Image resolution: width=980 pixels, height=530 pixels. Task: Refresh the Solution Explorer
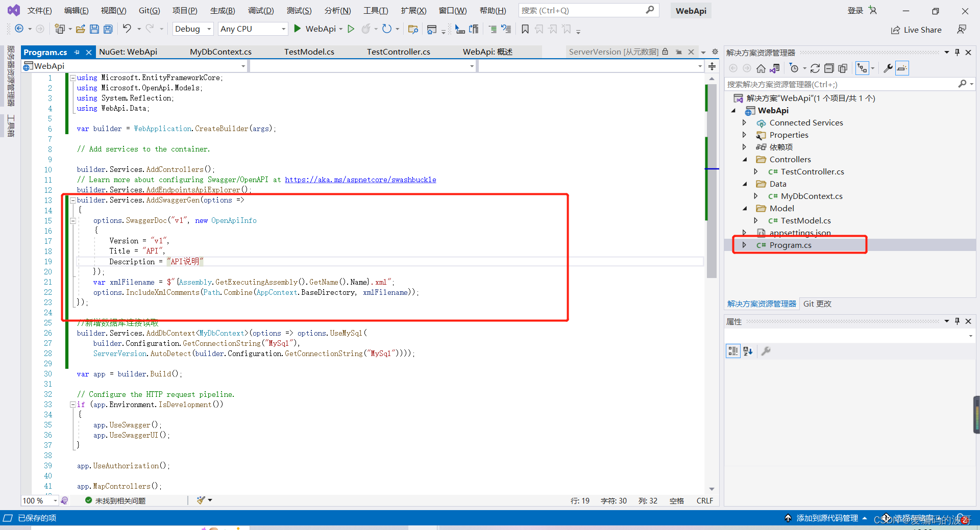tap(815, 68)
